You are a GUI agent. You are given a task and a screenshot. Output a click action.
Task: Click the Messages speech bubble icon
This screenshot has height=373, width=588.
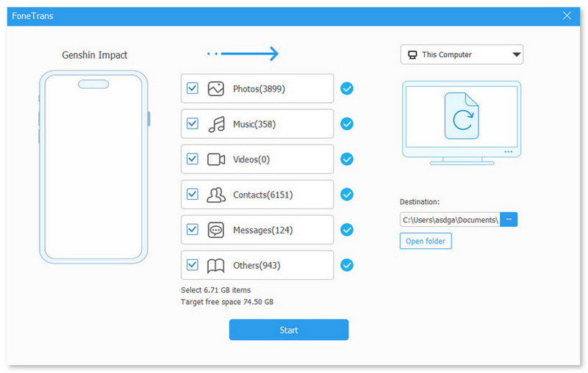(215, 230)
